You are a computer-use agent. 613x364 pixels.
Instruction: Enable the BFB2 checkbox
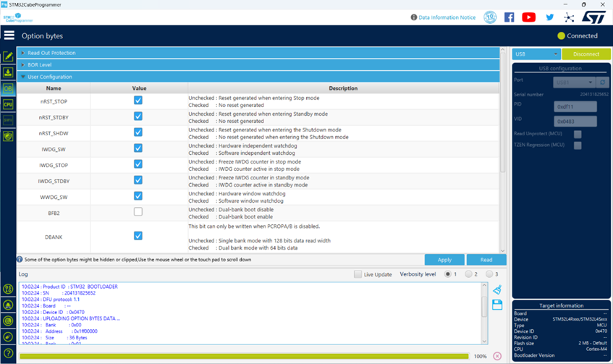tap(138, 212)
